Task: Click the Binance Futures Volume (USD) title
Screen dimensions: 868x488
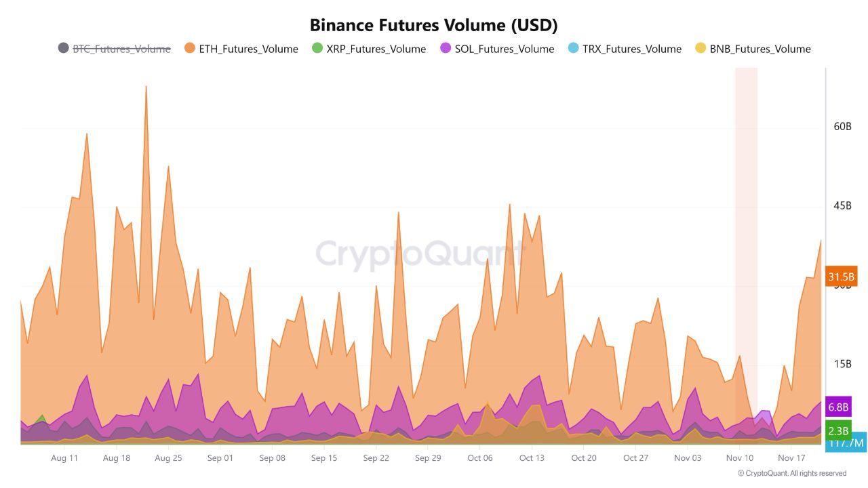Action: point(433,25)
